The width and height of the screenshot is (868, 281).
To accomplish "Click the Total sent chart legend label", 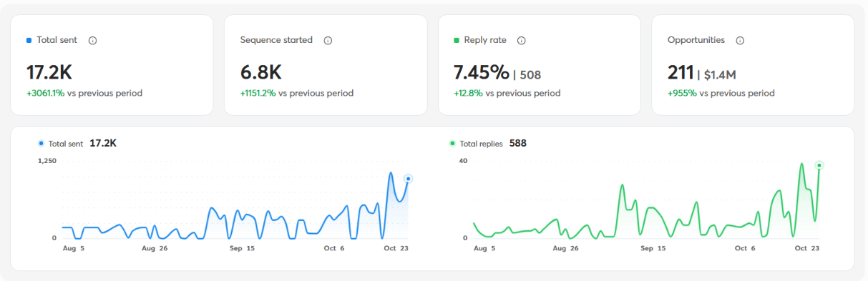I will tap(66, 144).
